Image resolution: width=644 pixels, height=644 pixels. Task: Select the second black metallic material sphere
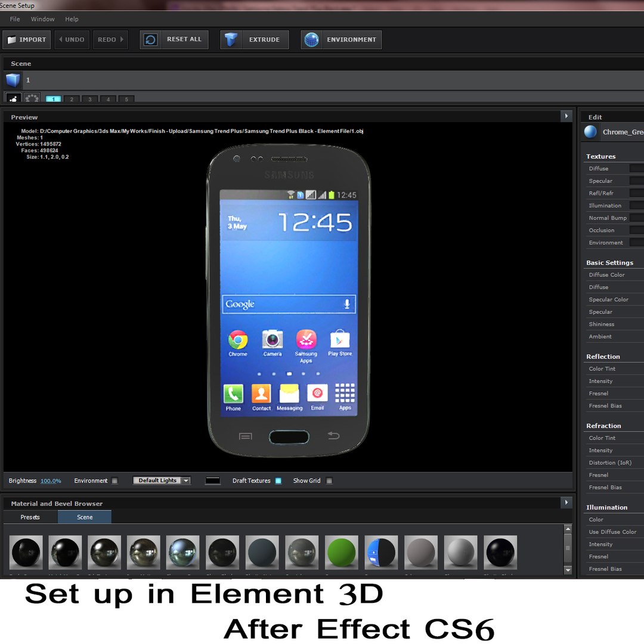click(x=65, y=552)
